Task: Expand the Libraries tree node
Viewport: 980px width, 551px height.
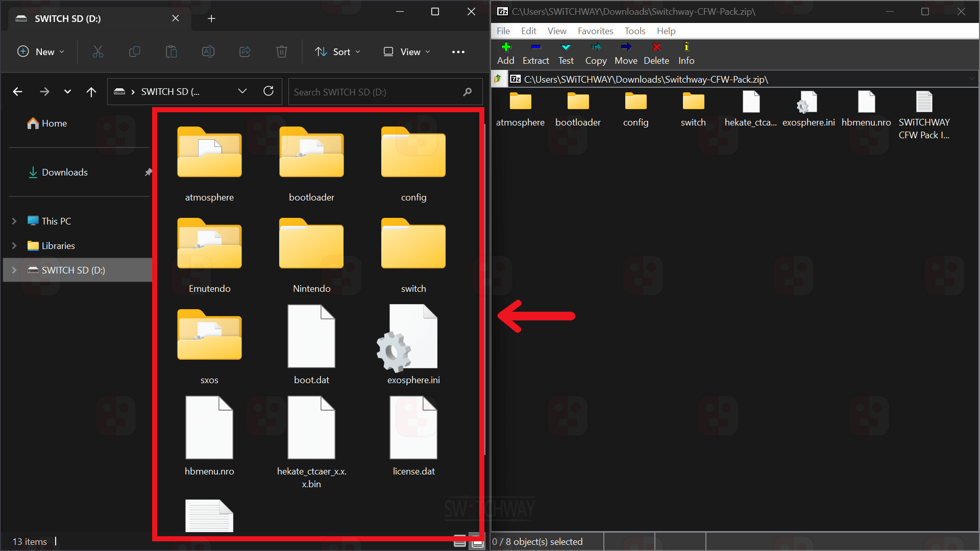Action: [x=14, y=245]
